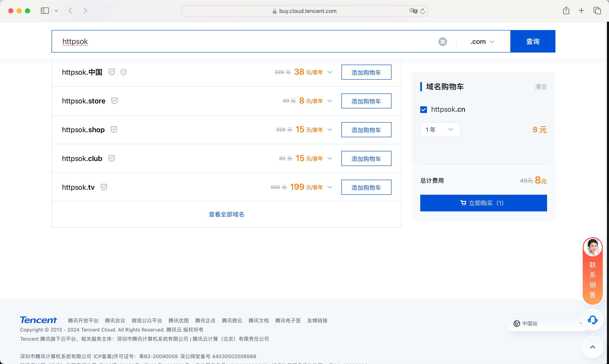
Task: Click the Share icon in the browser toolbar
Action: (x=566, y=11)
